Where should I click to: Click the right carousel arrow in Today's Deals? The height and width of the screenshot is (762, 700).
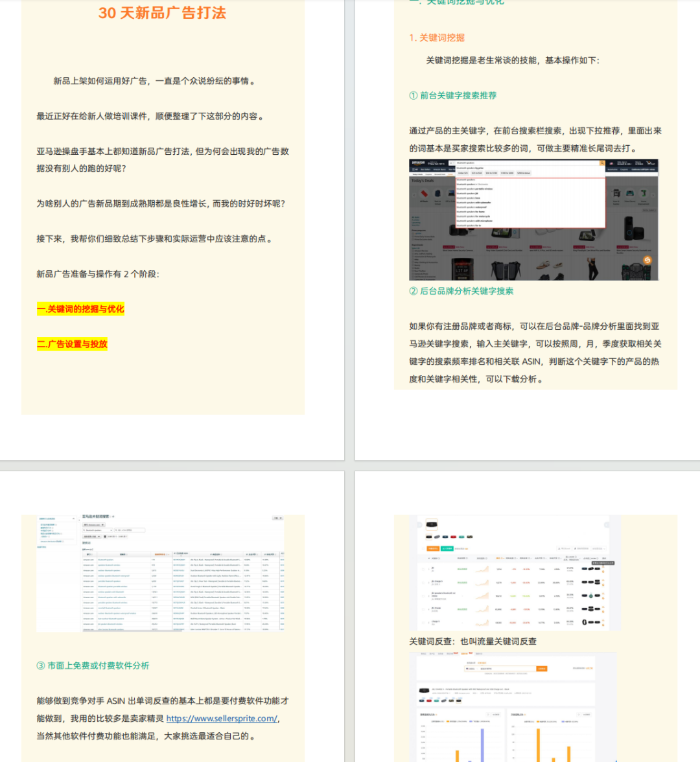click(x=653, y=195)
